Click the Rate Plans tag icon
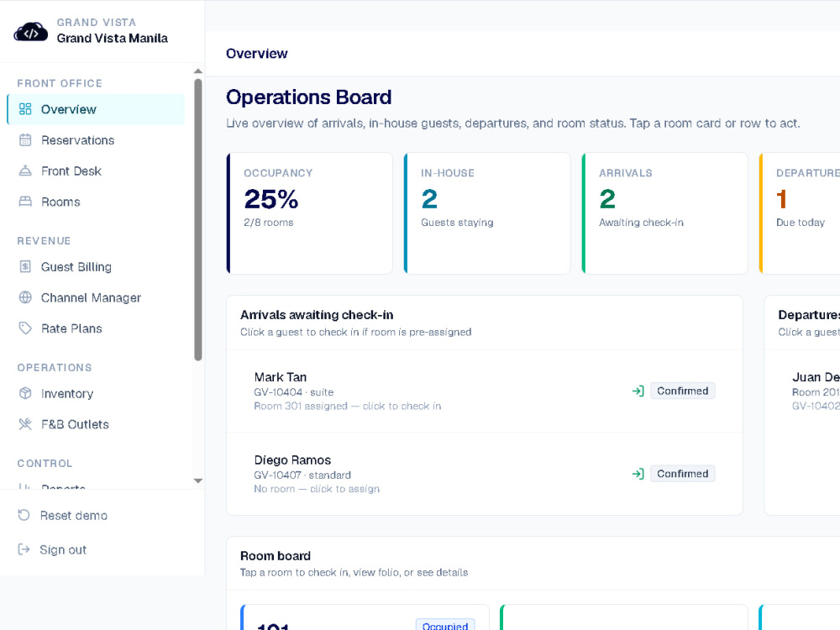This screenshot has height=630, width=840. (x=25, y=328)
